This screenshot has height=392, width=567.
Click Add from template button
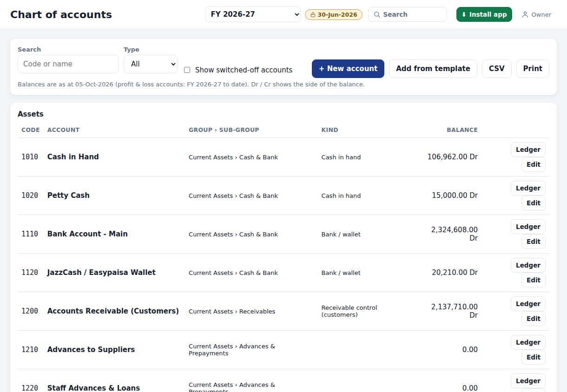pyautogui.click(x=433, y=69)
